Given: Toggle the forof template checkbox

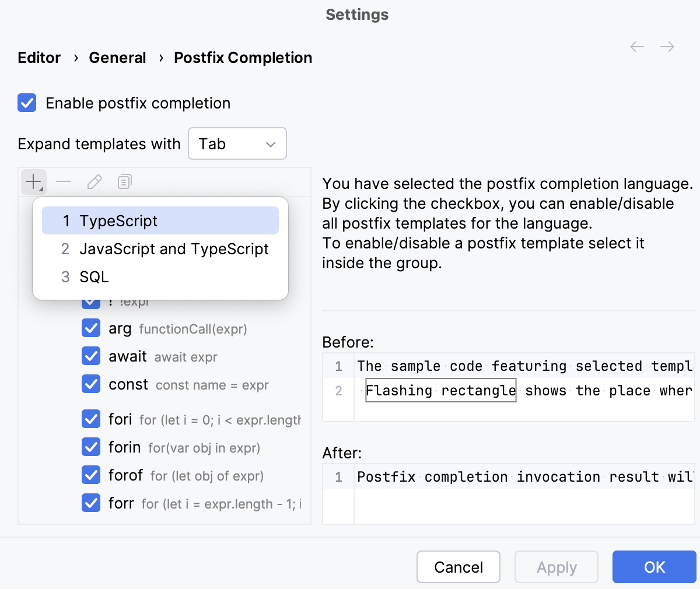Looking at the screenshot, I should 91,475.
